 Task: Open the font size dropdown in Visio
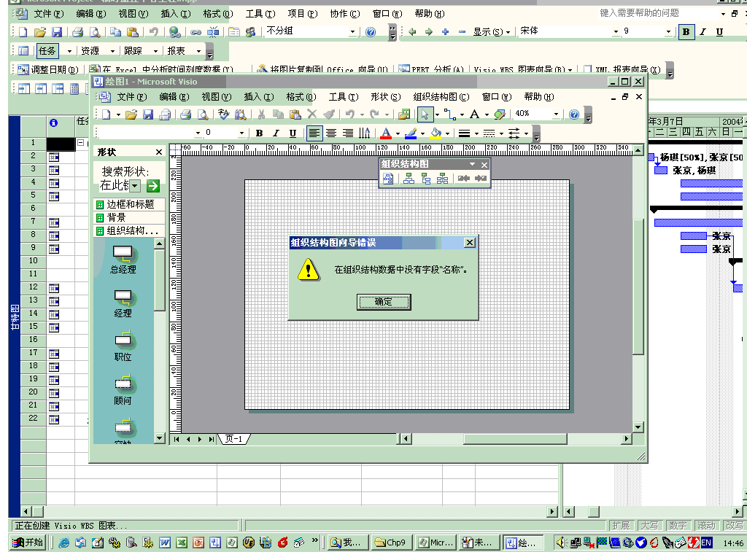click(241, 133)
